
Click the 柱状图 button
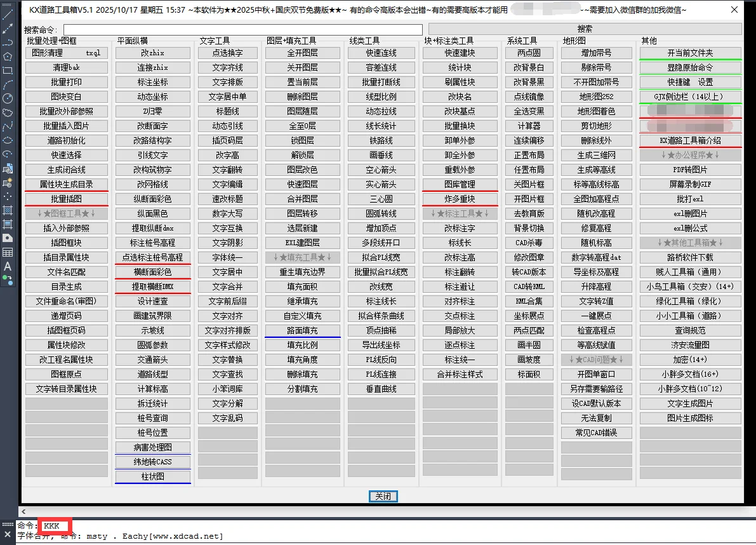tap(153, 476)
